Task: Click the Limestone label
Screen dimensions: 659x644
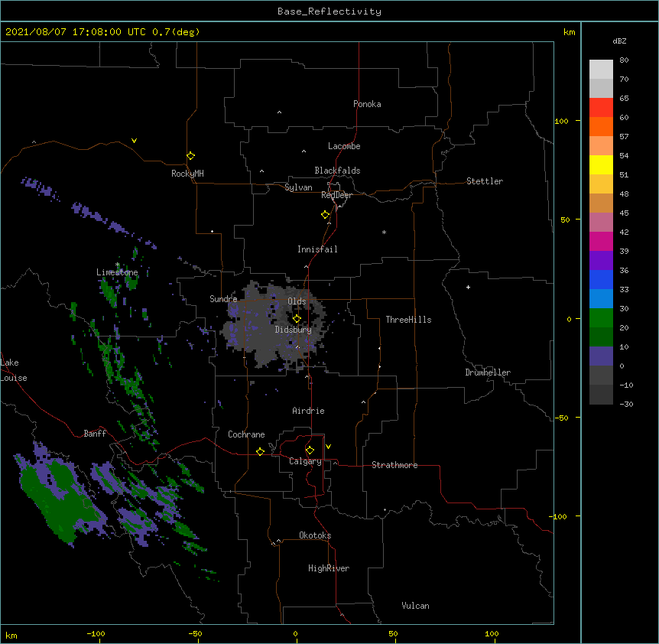Action: tap(117, 272)
